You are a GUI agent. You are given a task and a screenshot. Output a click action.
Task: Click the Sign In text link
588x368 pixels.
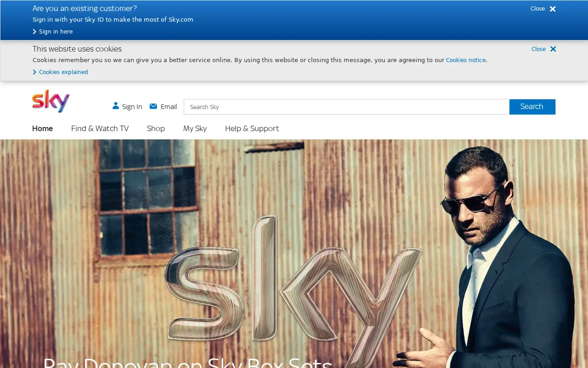[132, 107]
